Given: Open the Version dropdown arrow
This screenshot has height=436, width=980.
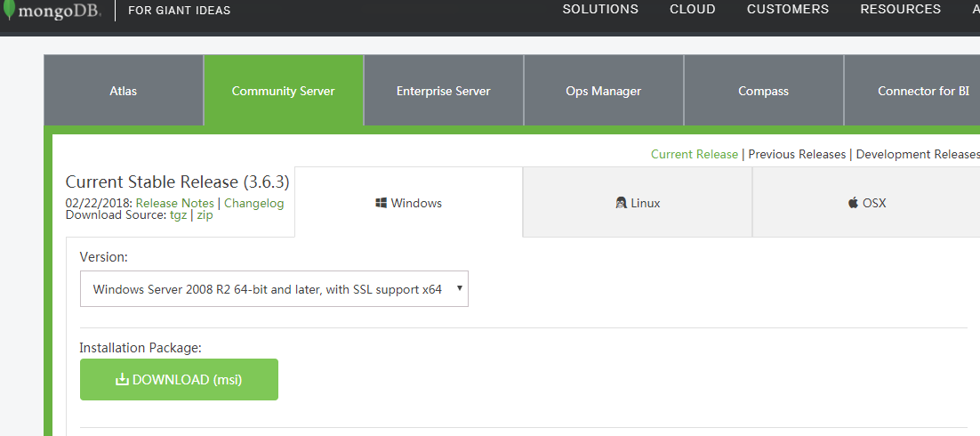Looking at the screenshot, I should pyautogui.click(x=460, y=288).
